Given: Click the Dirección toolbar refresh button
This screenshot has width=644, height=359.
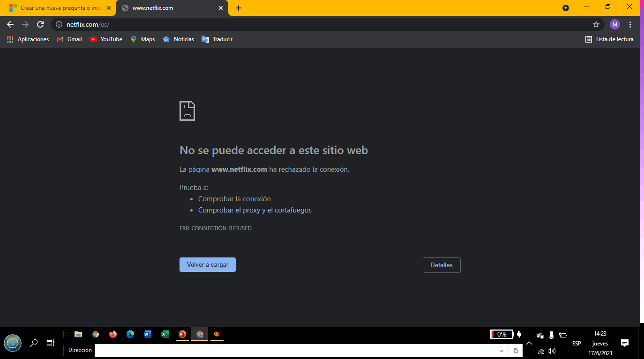Looking at the screenshot, I should [x=516, y=351].
